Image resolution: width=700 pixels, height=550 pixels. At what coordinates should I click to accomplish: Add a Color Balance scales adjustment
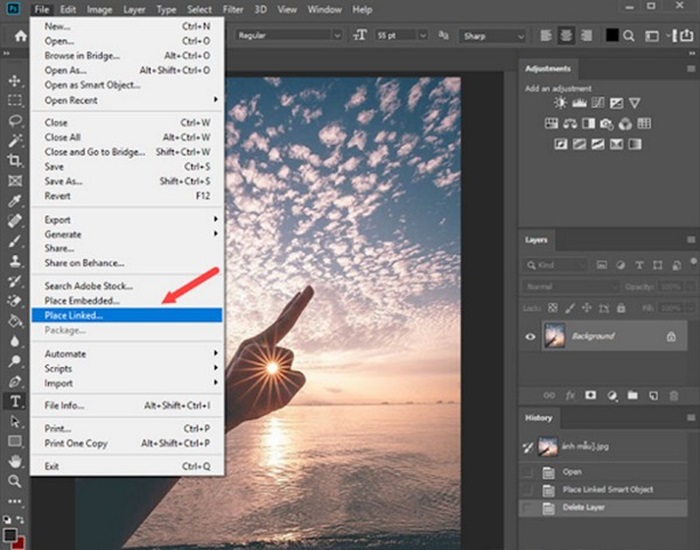pyautogui.click(x=570, y=124)
